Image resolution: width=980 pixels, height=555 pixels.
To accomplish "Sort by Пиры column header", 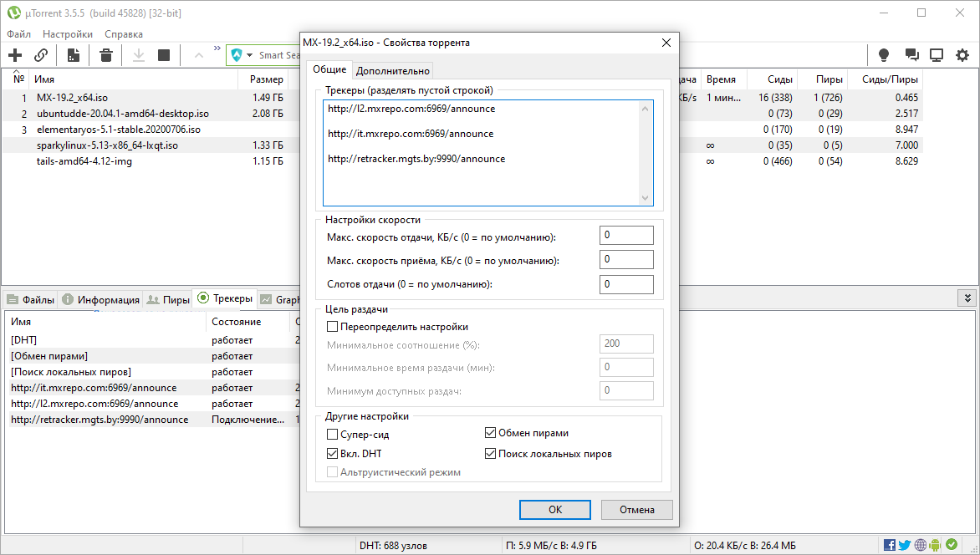I will click(823, 79).
